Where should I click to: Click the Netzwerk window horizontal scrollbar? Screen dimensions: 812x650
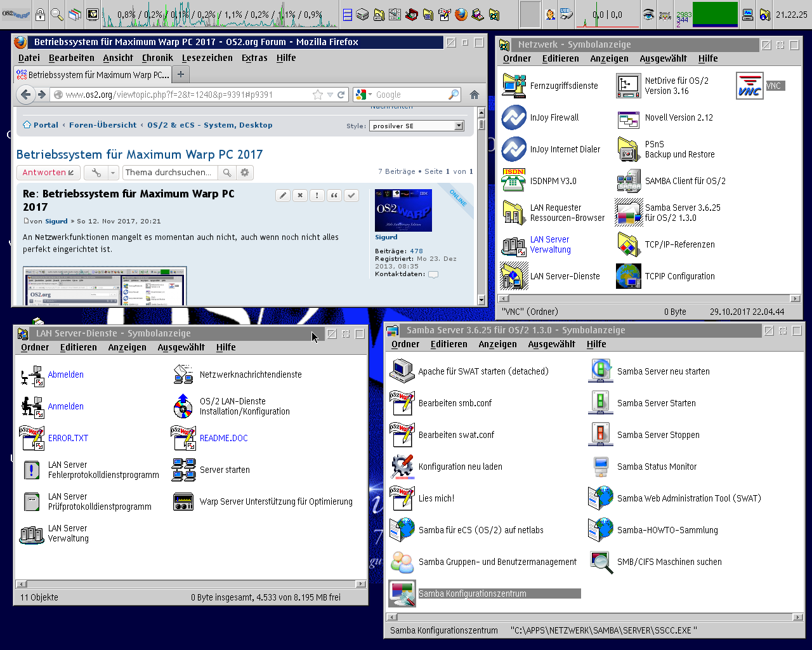pyautogui.click(x=650, y=298)
